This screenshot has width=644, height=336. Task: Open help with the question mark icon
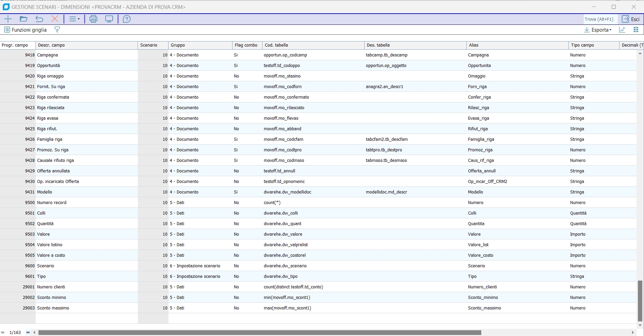[127, 19]
